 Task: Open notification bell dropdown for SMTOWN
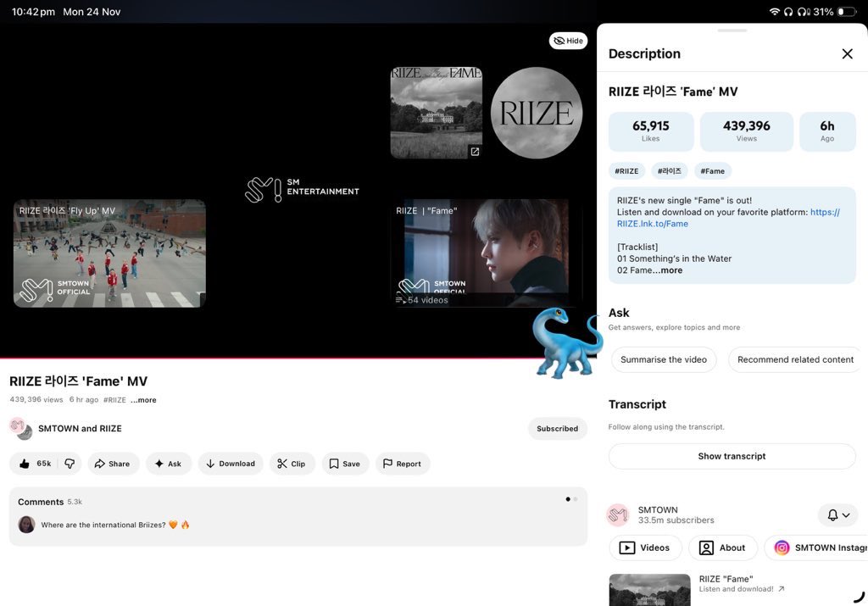pos(838,515)
